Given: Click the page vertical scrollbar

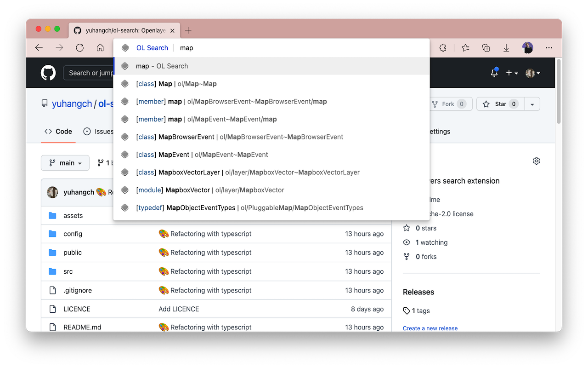Looking at the screenshot, I should coord(559,92).
